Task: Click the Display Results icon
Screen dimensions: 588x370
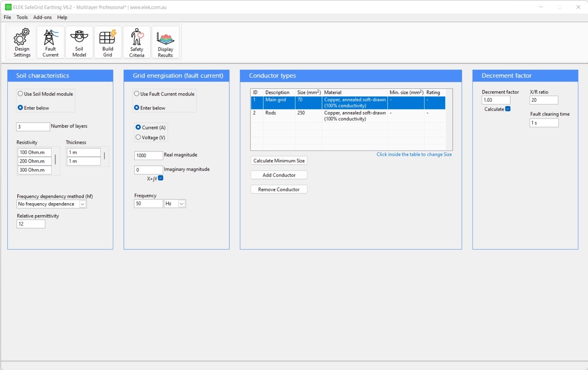Action: point(165,42)
